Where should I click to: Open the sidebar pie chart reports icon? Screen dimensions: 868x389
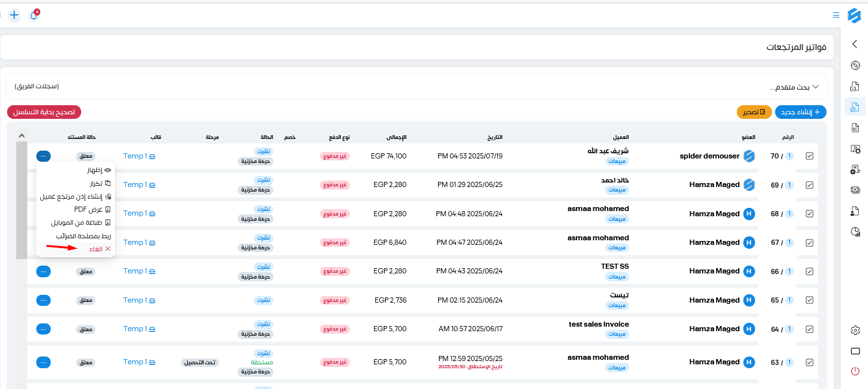pos(855,232)
